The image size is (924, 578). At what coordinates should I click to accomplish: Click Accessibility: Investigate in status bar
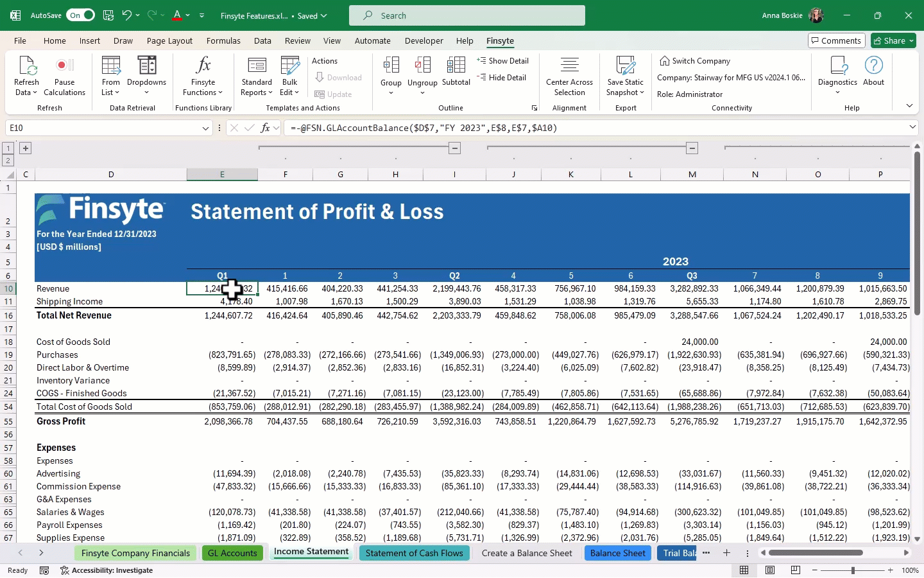pos(107,570)
